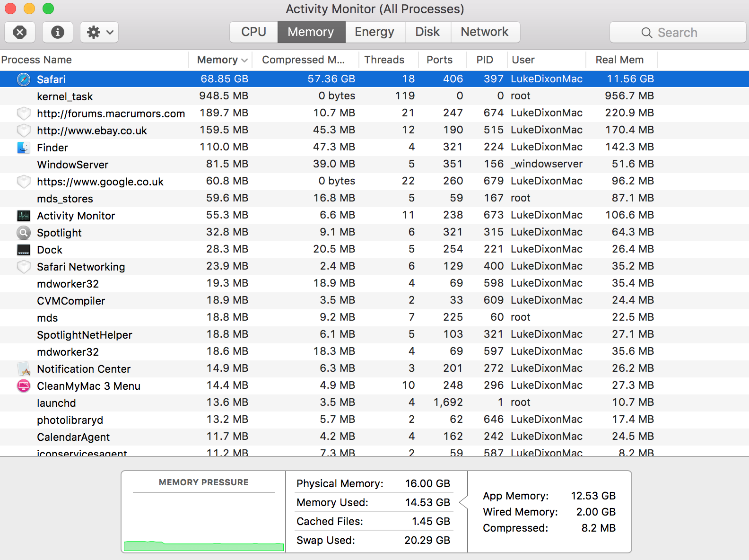Sort by Ports column header
Viewport: 749px width, 560px height.
click(443, 60)
